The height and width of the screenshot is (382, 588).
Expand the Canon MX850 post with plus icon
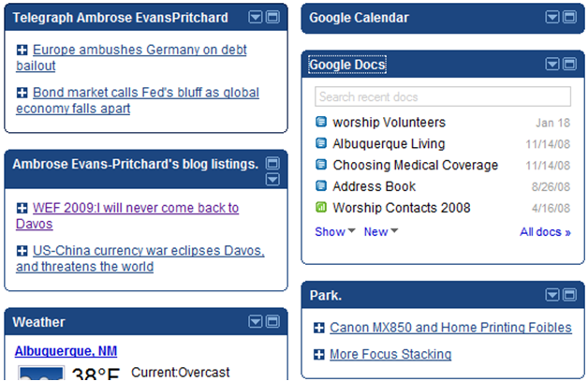tap(319, 328)
